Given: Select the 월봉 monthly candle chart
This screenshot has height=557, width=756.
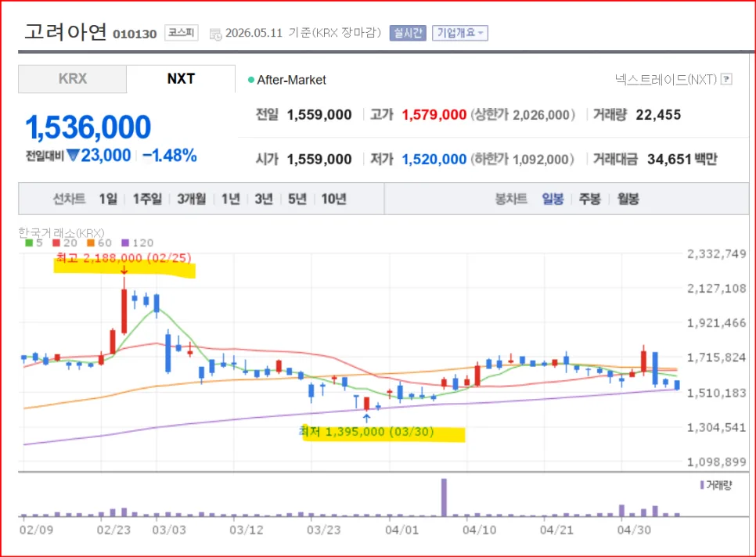Looking at the screenshot, I should click(x=628, y=199).
